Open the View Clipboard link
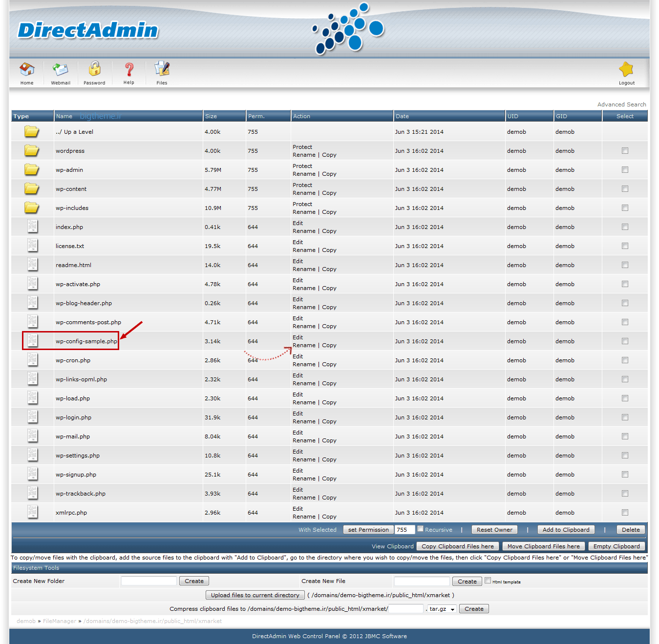The image size is (659, 644). (392, 546)
